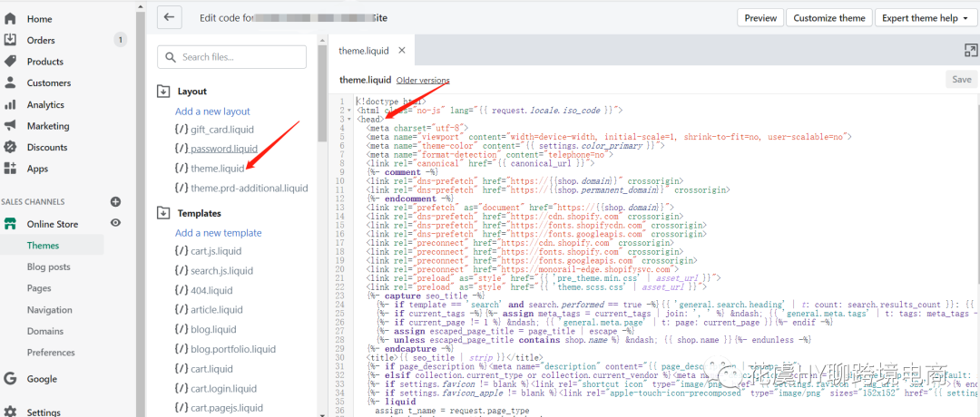The width and height of the screenshot is (980, 417).
Task: Focus the Search files input
Action: [x=232, y=57]
